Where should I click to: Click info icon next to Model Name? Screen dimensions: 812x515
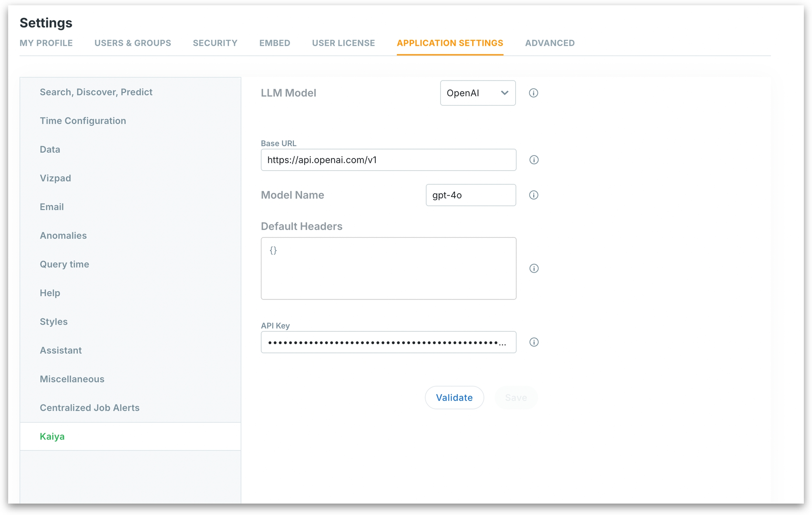(533, 195)
